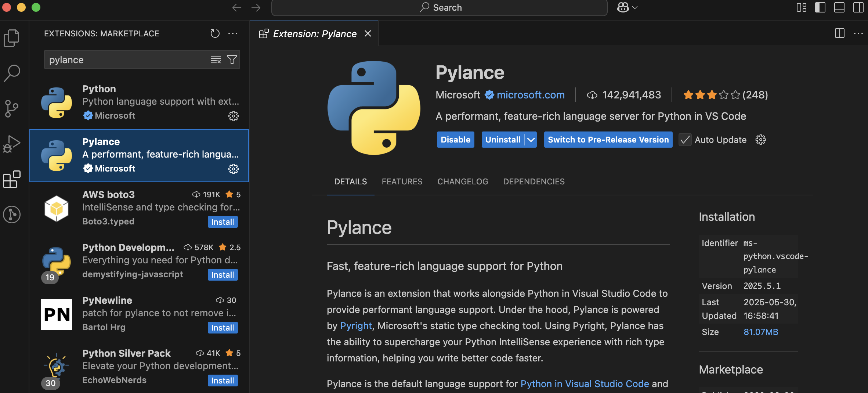Screen dimensions: 868x393
Task: Switch to the Details tab
Action: click(x=351, y=181)
